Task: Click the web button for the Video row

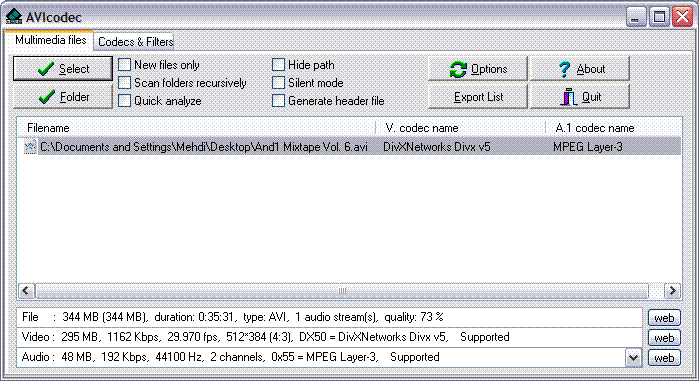Action: coord(664,338)
